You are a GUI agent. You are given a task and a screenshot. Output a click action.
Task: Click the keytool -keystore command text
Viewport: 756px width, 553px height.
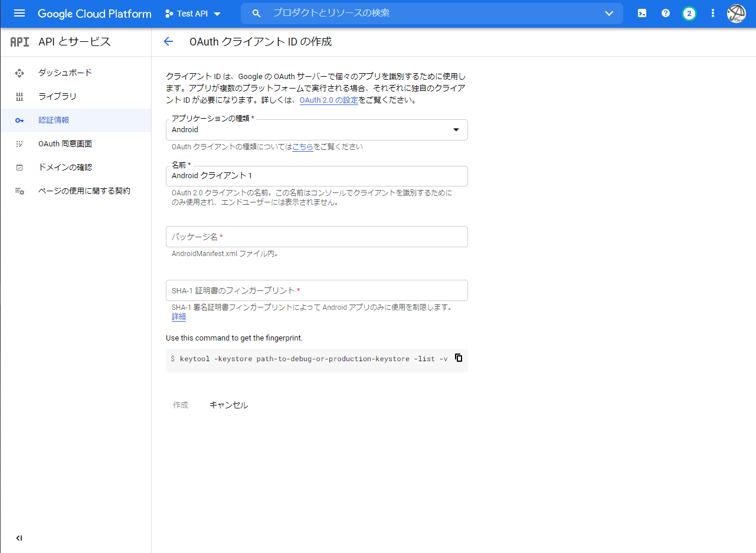pos(313,359)
